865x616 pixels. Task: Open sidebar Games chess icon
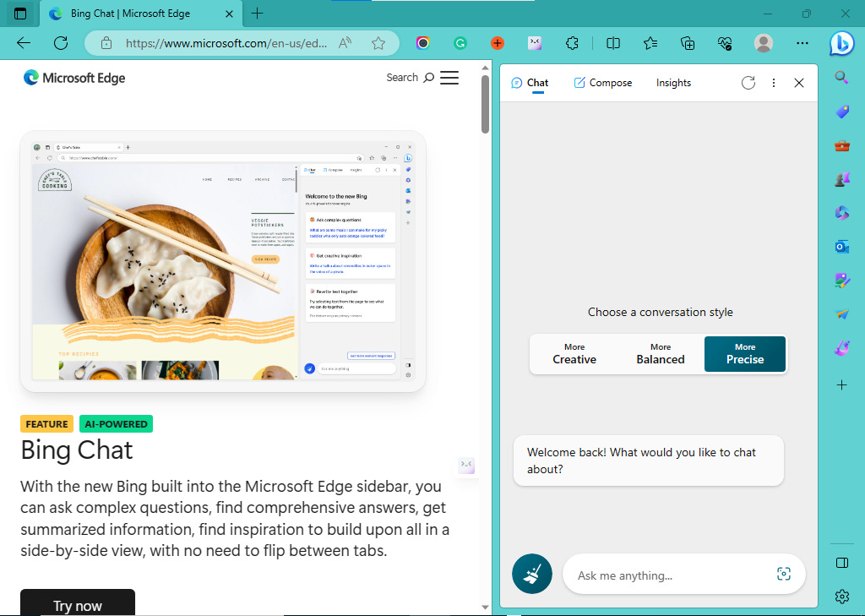pyautogui.click(x=842, y=179)
